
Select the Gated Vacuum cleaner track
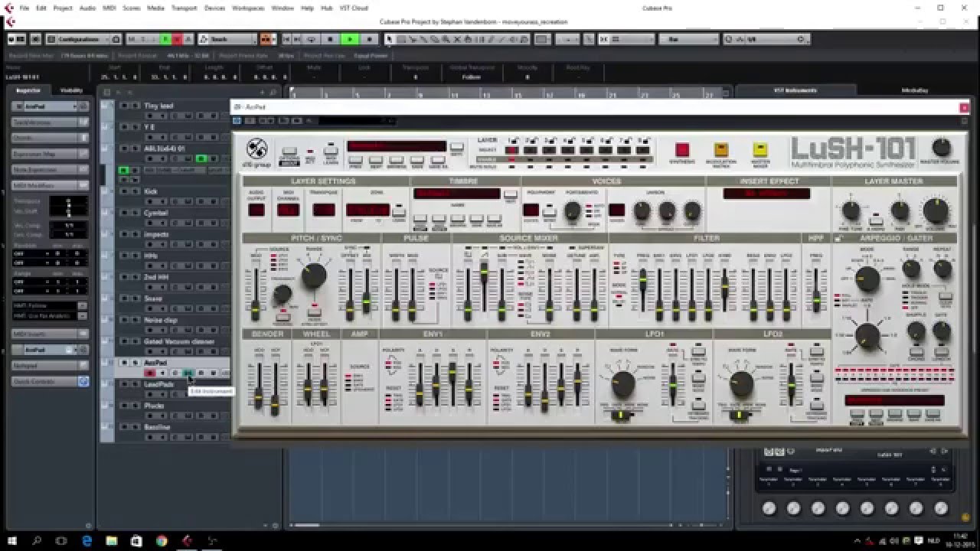click(179, 341)
